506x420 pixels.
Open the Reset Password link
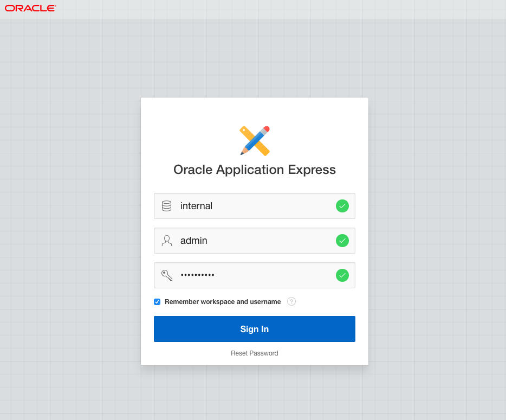point(254,353)
